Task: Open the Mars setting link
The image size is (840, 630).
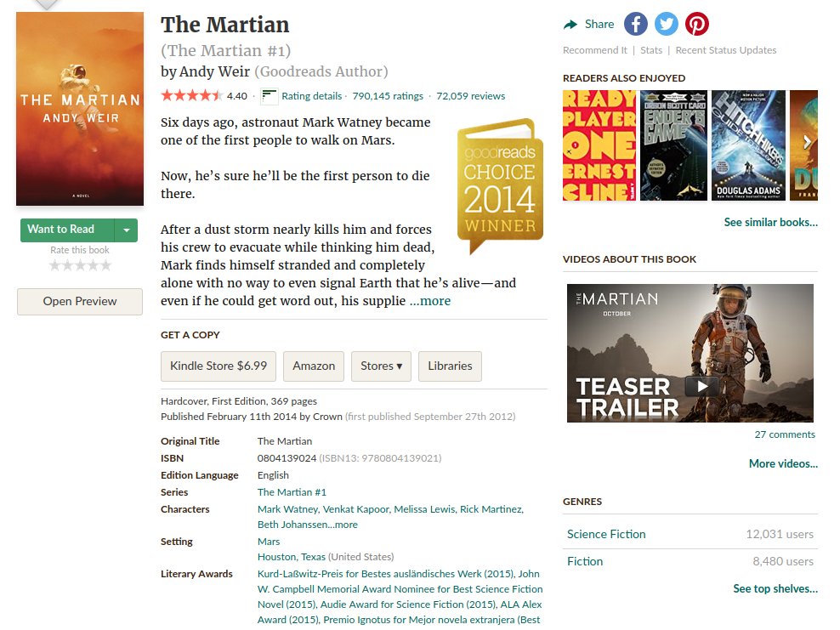Action: click(x=269, y=542)
